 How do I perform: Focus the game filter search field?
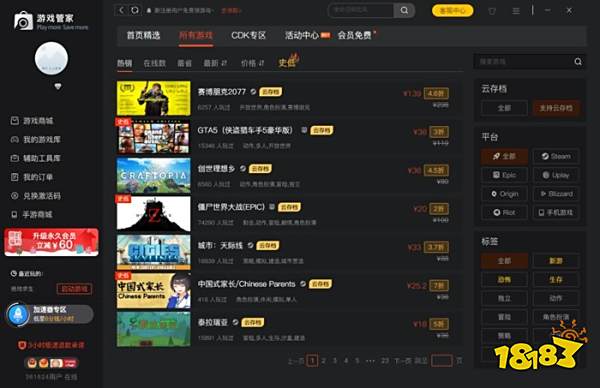tap(523, 62)
